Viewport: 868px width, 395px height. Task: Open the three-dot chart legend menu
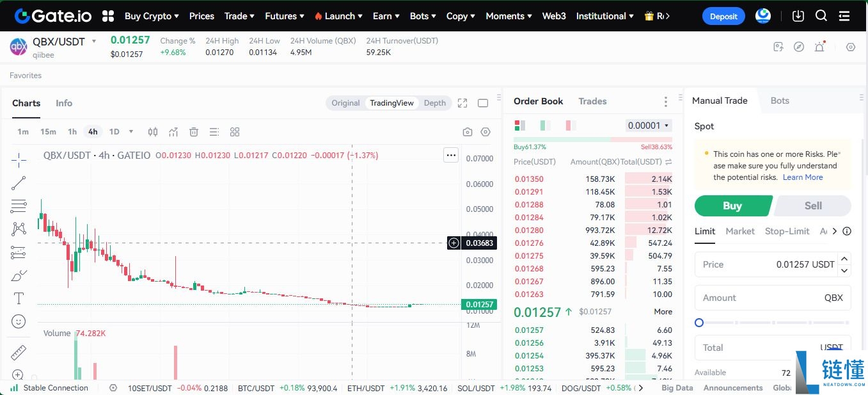[x=451, y=155]
